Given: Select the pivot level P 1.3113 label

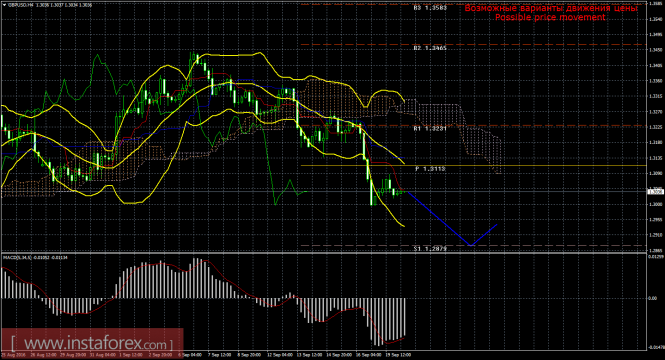Looking at the screenshot, I should tap(430, 169).
